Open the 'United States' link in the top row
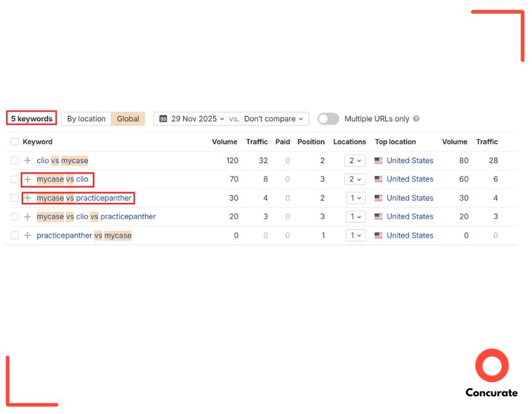 (x=410, y=160)
